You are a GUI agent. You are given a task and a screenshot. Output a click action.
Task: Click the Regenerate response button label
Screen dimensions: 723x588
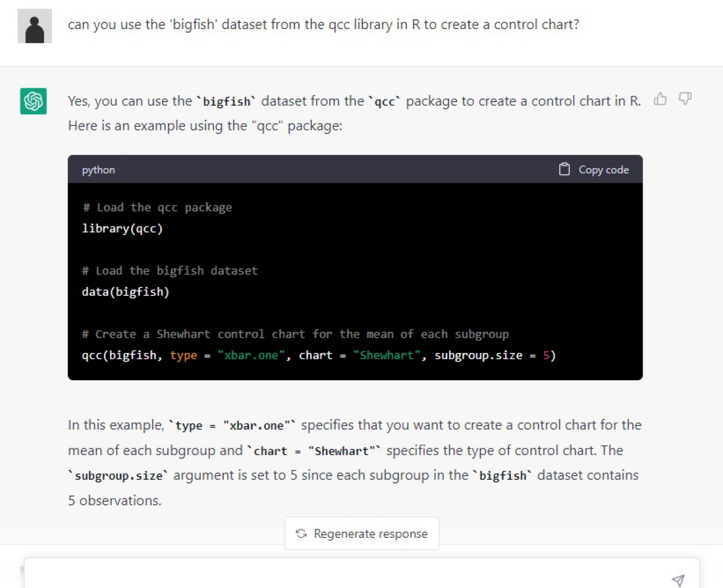click(370, 534)
